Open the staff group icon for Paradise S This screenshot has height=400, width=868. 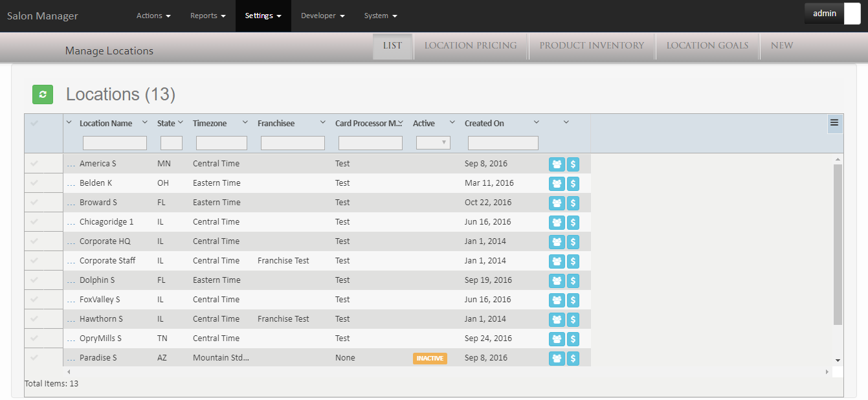[557, 358]
